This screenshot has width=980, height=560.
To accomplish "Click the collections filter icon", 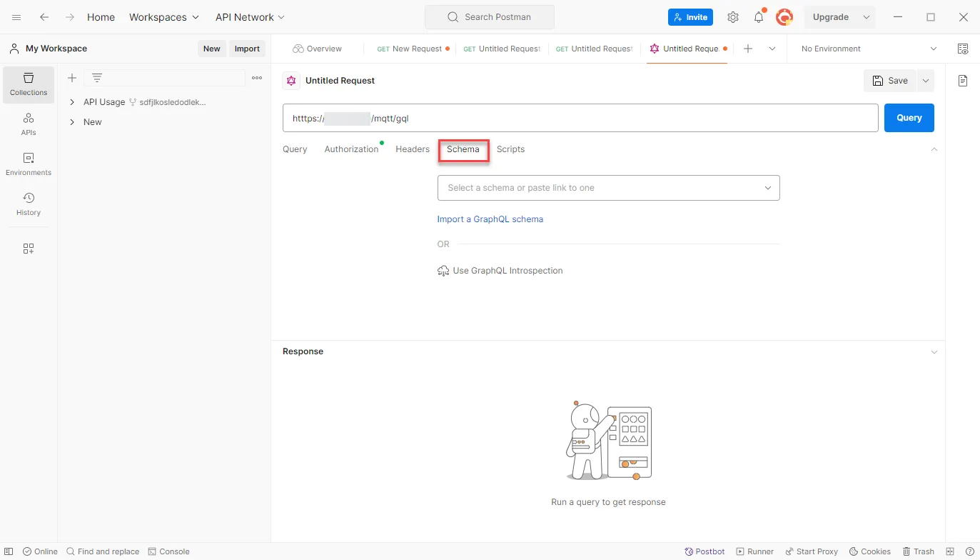I will click(x=97, y=78).
